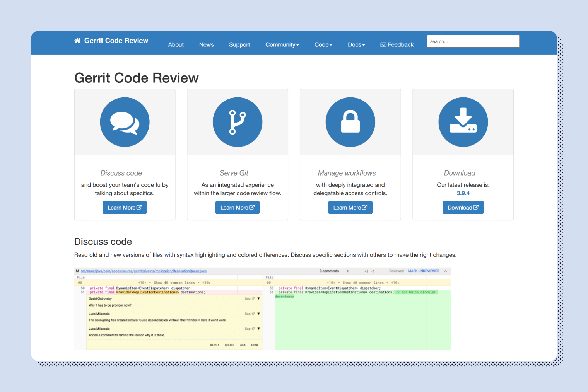Click REPLY in the comment thread screenshot

pyautogui.click(x=215, y=345)
